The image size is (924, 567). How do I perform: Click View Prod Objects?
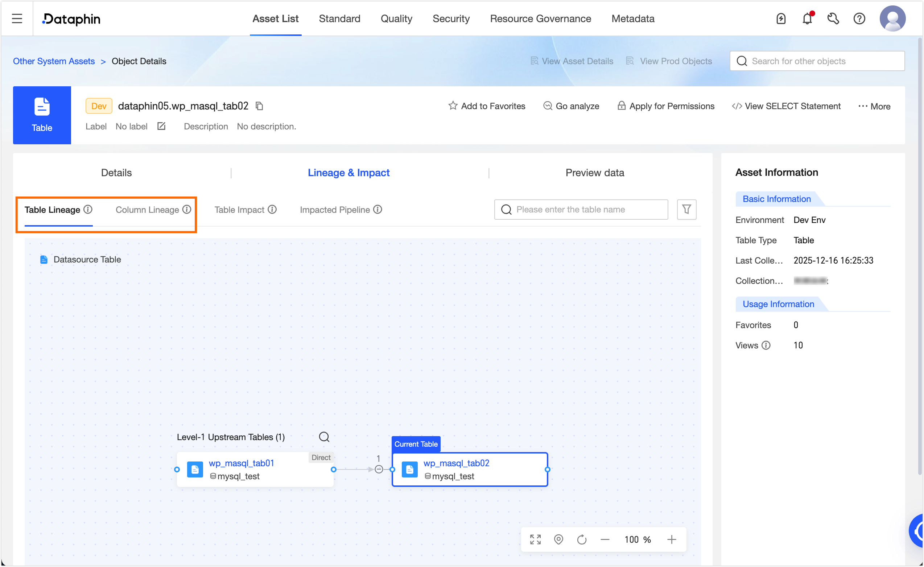tap(669, 61)
